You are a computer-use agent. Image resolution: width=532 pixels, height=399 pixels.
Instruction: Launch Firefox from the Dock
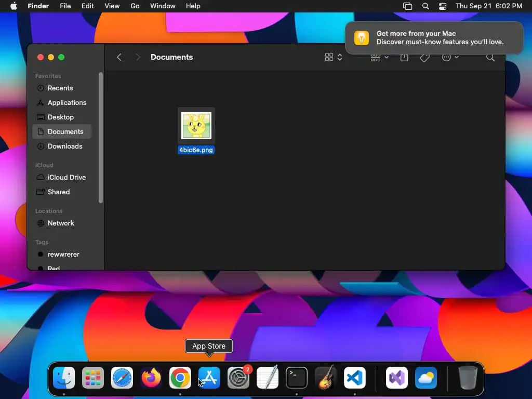click(151, 378)
